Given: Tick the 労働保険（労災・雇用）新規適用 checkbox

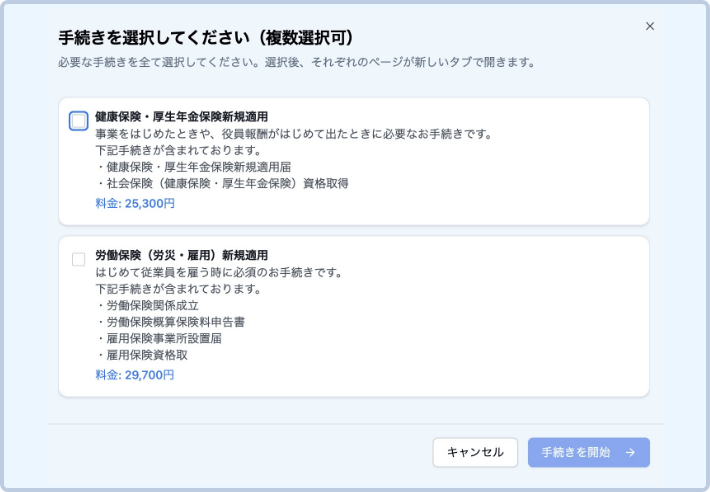Looking at the screenshot, I should pyautogui.click(x=79, y=260).
